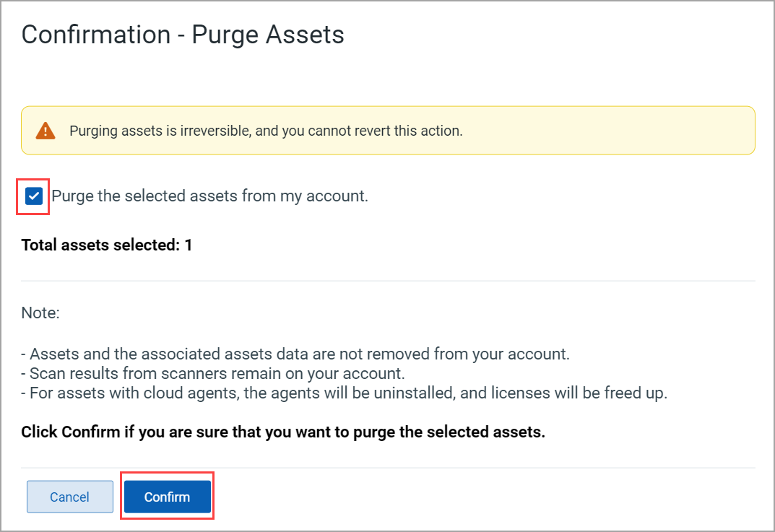
Task: Cancel the purge assets dialog
Action: click(x=69, y=497)
